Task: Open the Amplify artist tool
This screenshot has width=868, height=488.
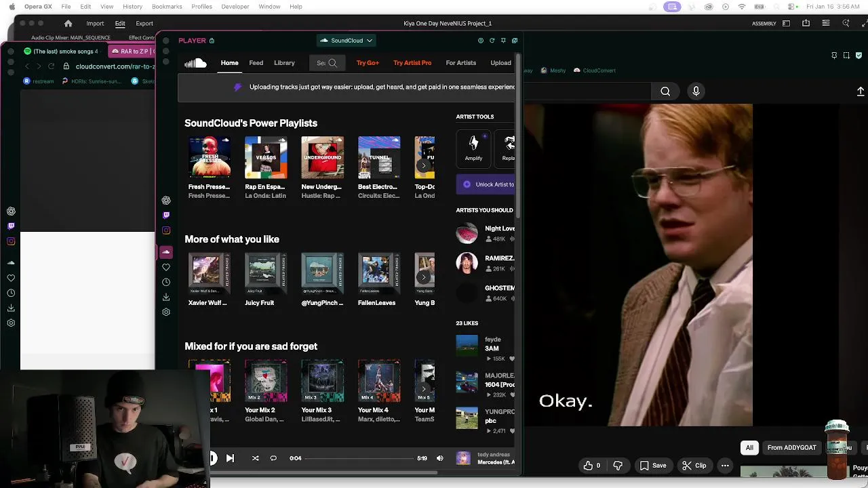Action: click(x=473, y=148)
